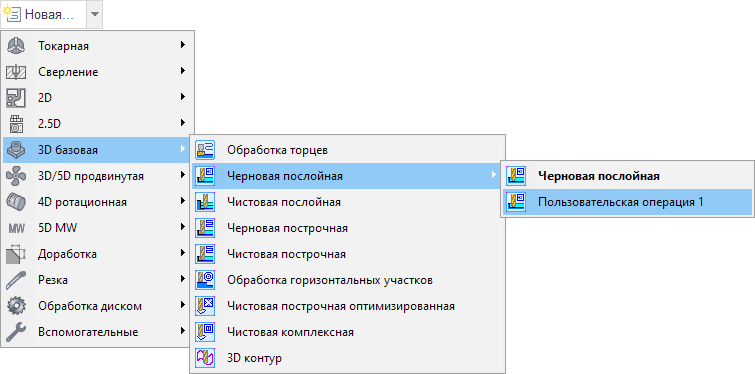Click the 3D контур operation icon

205,358
